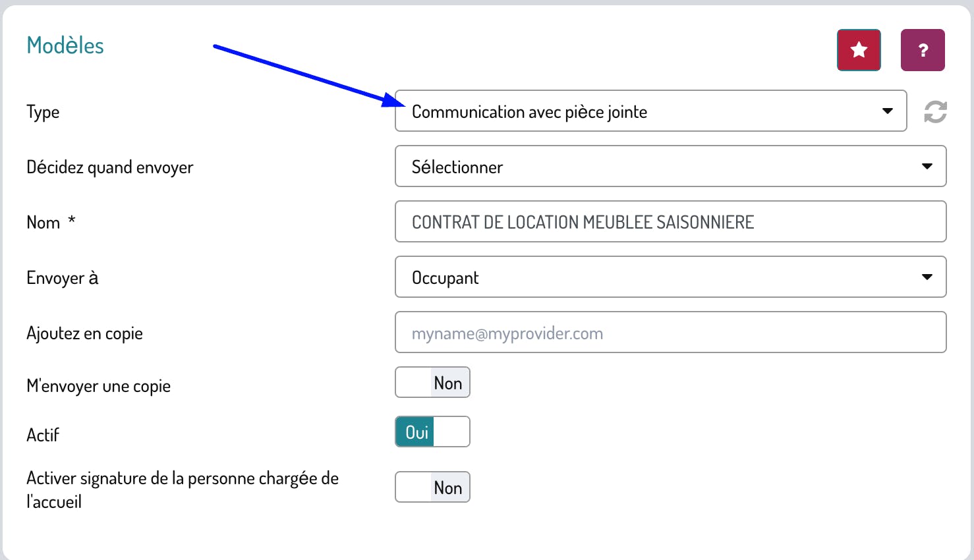
Task: Open the "Envoyer à" Occupant dropdown
Action: tap(670, 277)
